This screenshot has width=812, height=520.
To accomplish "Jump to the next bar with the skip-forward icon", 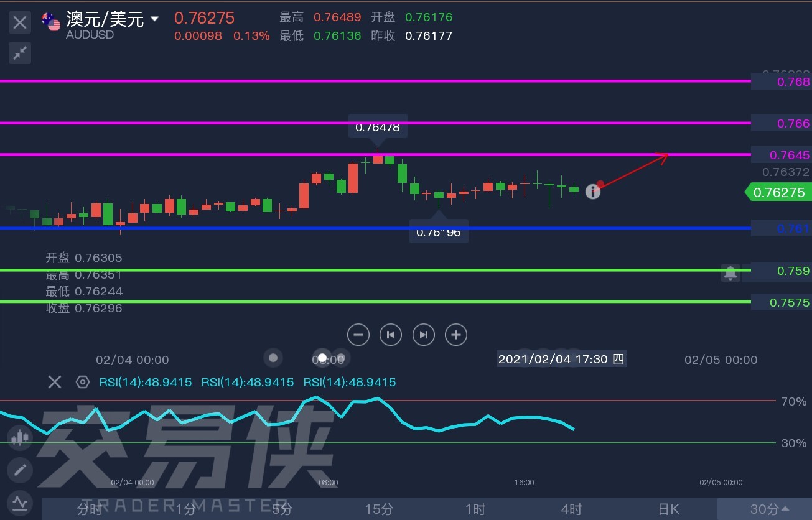I will point(424,335).
